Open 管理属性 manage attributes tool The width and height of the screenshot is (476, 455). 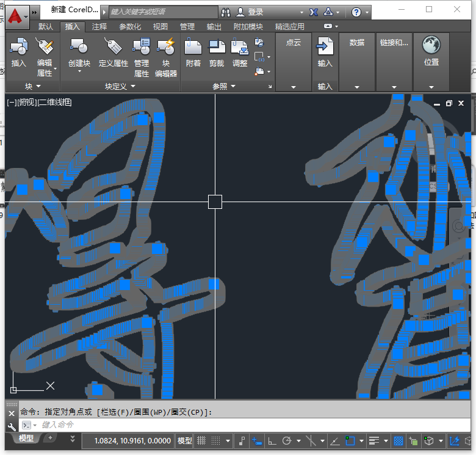[x=142, y=57]
